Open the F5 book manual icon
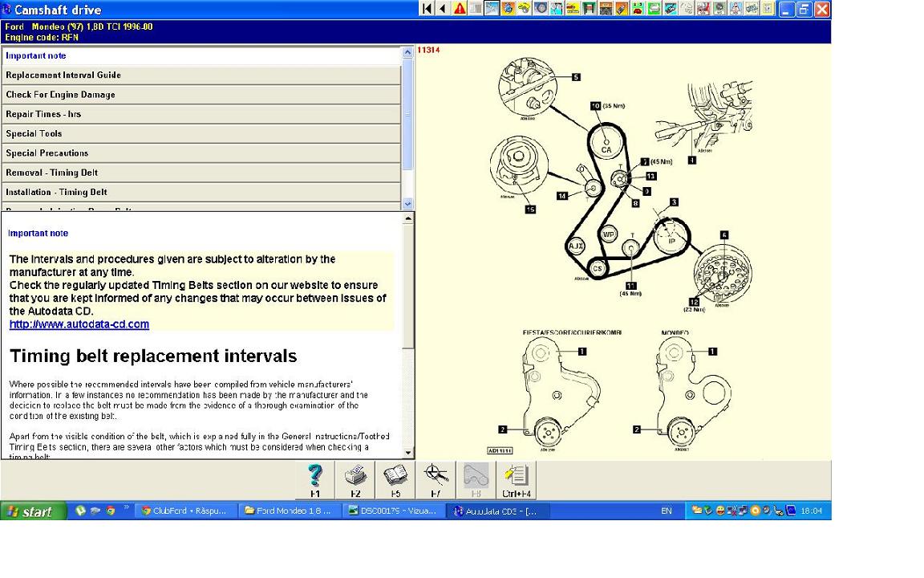This screenshot has height=578, width=924. click(x=395, y=480)
